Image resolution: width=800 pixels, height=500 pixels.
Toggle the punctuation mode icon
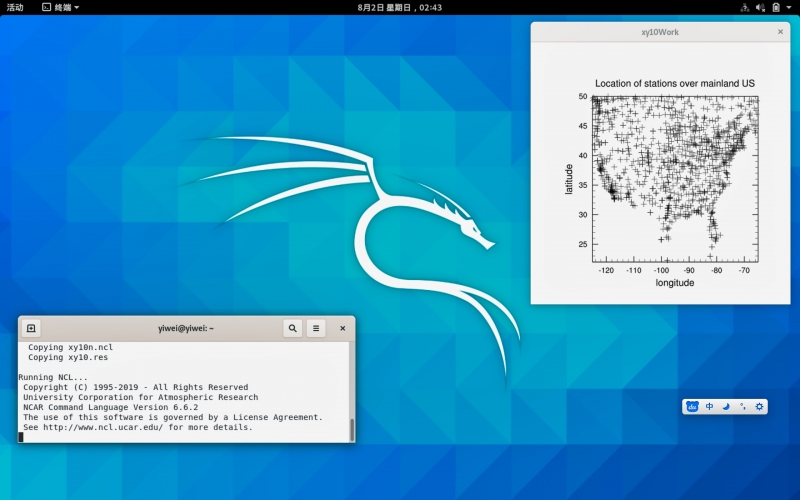pyautogui.click(x=743, y=407)
